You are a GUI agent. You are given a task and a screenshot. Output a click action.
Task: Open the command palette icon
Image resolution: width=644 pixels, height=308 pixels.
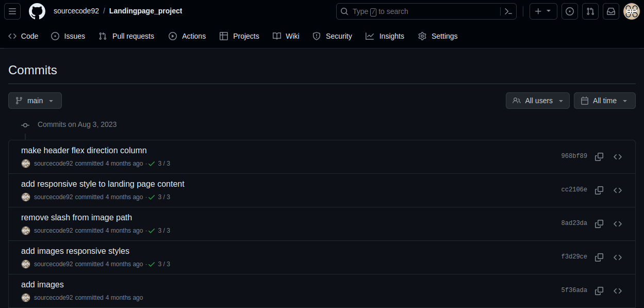pyautogui.click(x=508, y=11)
